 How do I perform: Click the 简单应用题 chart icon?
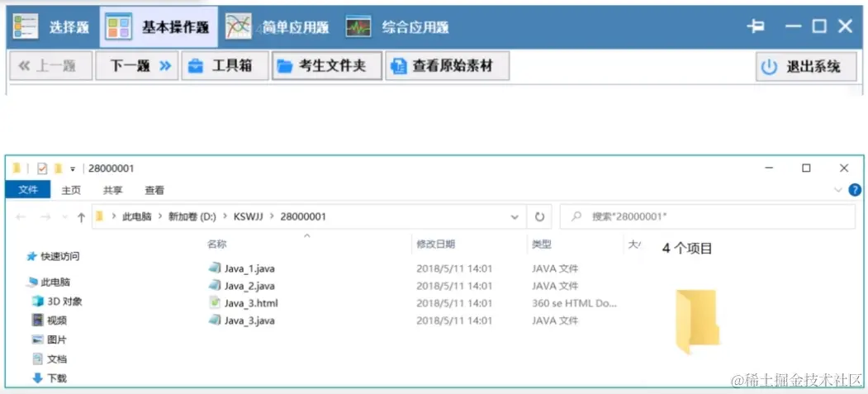point(239,26)
